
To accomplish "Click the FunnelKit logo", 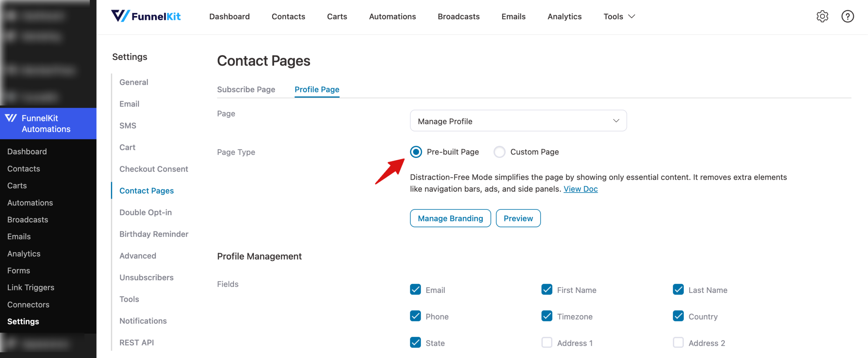I will click(146, 16).
